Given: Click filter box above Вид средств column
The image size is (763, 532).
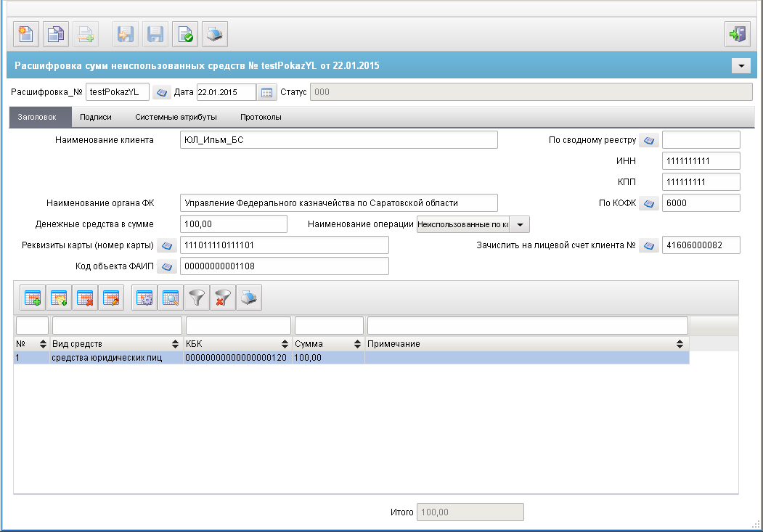Looking at the screenshot, I should 118,325.
